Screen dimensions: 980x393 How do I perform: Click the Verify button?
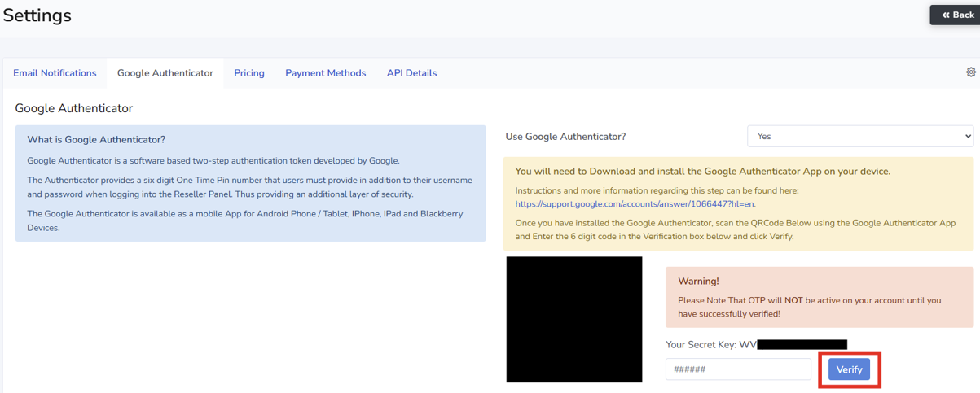(x=849, y=369)
